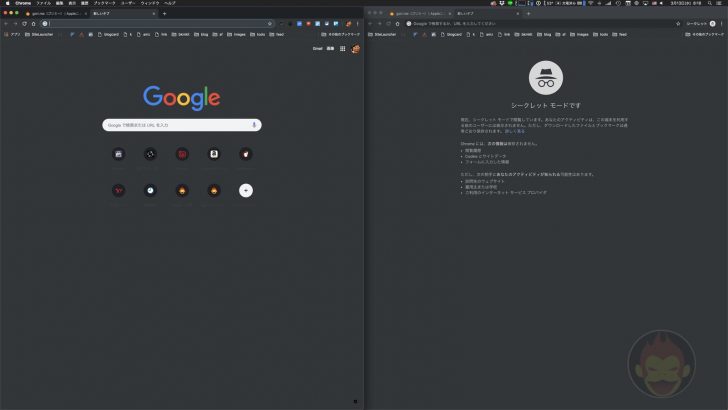Open a new tab in left window
This screenshot has width=728, height=410.
[x=164, y=13]
